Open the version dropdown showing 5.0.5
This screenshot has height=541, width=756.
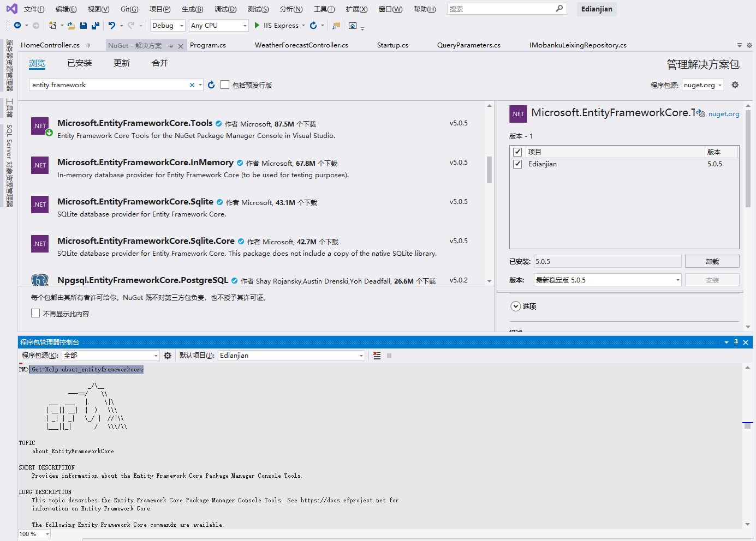608,280
